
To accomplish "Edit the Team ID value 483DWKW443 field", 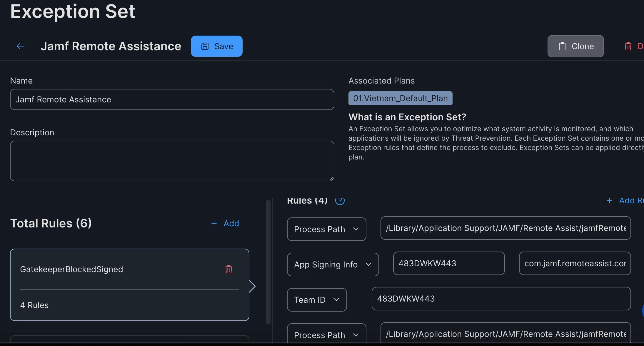I will [x=501, y=299].
